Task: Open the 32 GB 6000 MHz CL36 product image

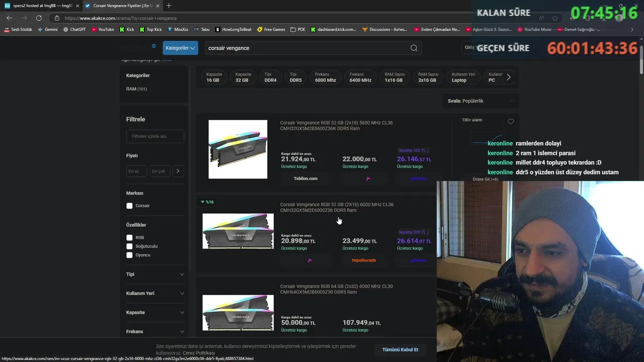Action: point(238,231)
